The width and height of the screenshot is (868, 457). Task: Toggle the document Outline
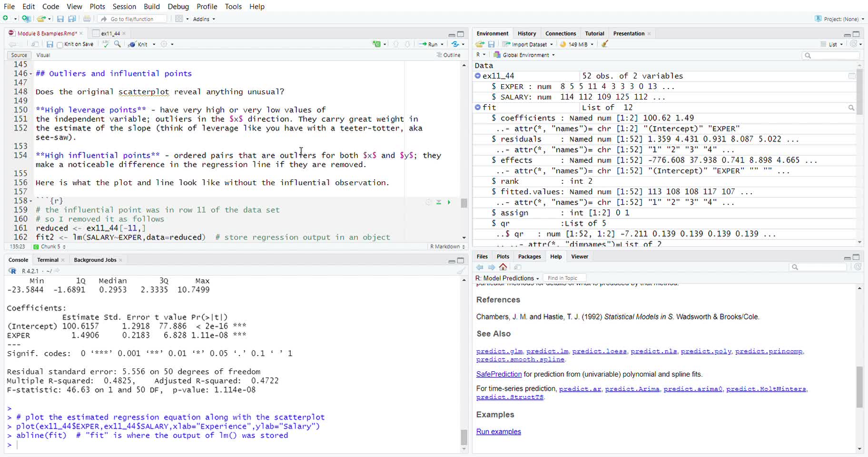point(448,55)
